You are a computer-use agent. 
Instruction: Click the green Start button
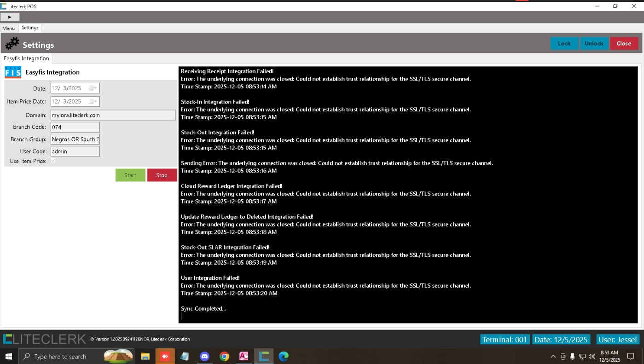click(x=130, y=175)
